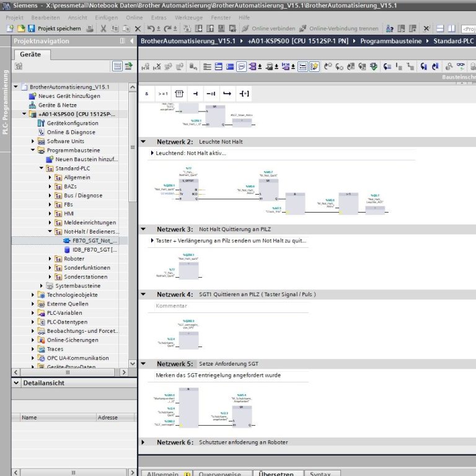Insert network icon in editor toolbar

146,66
